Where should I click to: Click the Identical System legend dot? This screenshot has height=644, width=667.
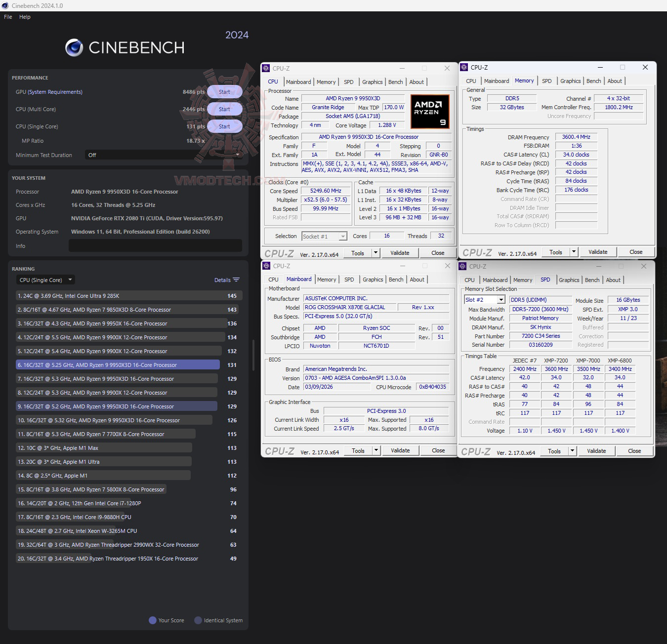198,620
